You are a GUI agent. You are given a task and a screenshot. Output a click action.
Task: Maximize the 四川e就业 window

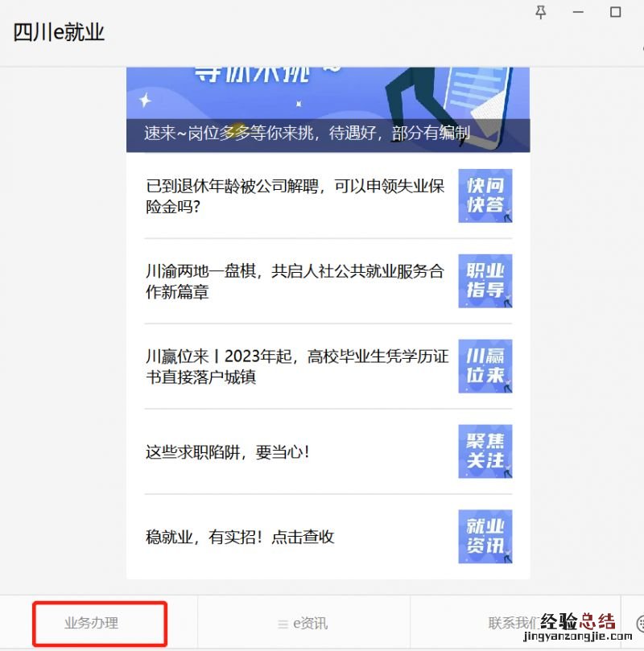click(x=615, y=12)
